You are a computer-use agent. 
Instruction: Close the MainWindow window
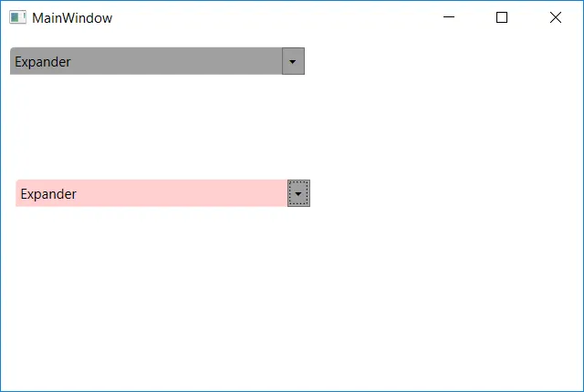(555, 17)
